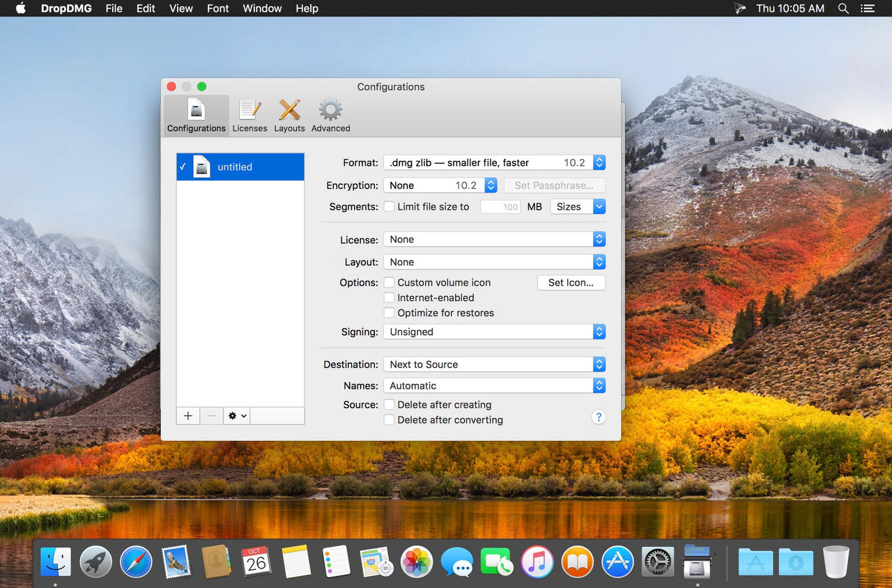Viewport: 892px width, 588px height.
Task: Switch to the Layouts pane
Action: [289, 115]
